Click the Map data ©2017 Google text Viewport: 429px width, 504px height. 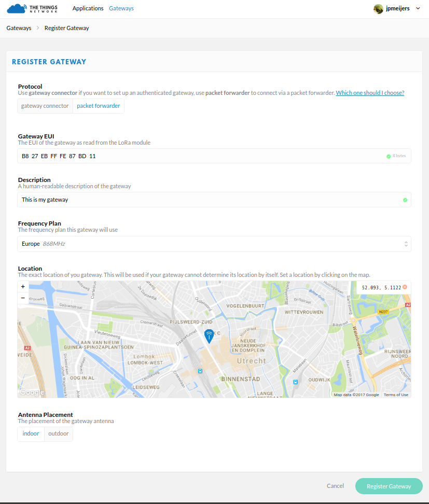tap(356, 395)
